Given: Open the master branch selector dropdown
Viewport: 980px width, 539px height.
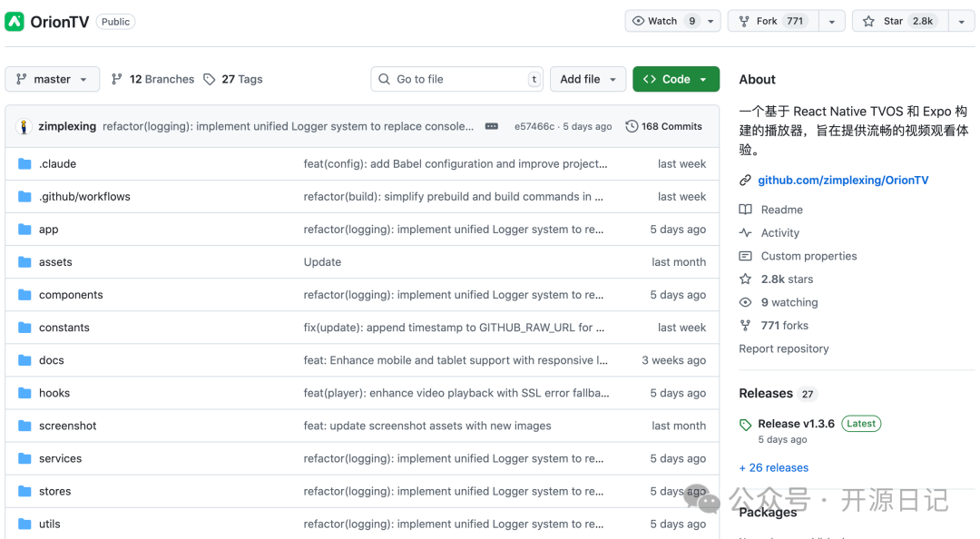Looking at the screenshot, I should [x=53, y=80].
